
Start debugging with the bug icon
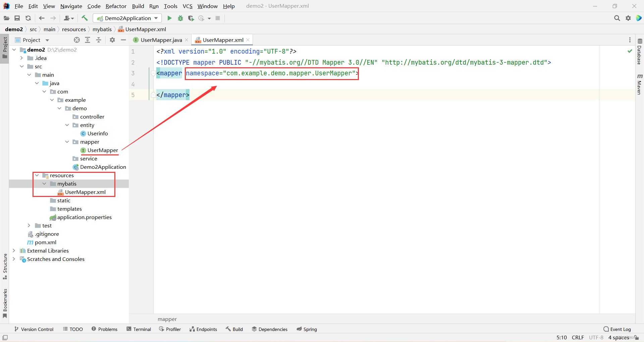coord(180,18)
